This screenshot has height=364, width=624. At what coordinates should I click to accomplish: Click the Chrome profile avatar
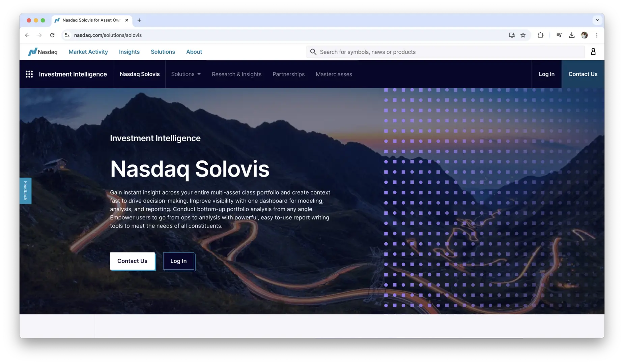(585, 35)
